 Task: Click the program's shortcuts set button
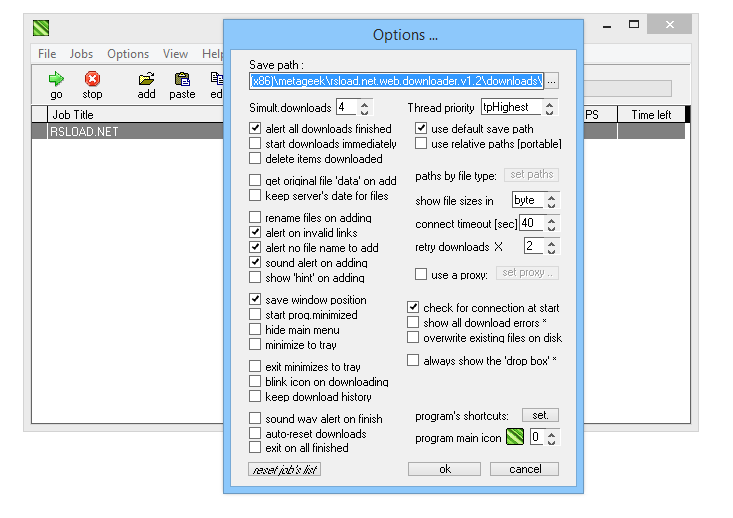point(540,415)
